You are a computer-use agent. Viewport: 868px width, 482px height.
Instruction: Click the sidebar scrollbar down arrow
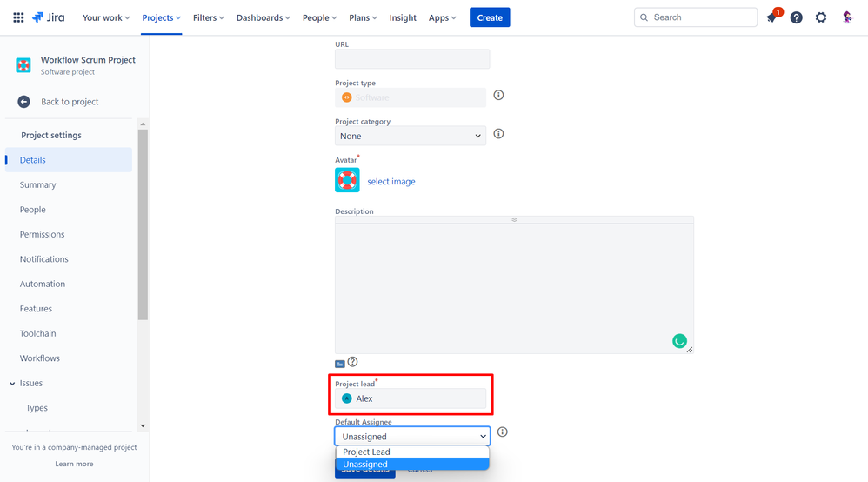click(x=143, y=426)
